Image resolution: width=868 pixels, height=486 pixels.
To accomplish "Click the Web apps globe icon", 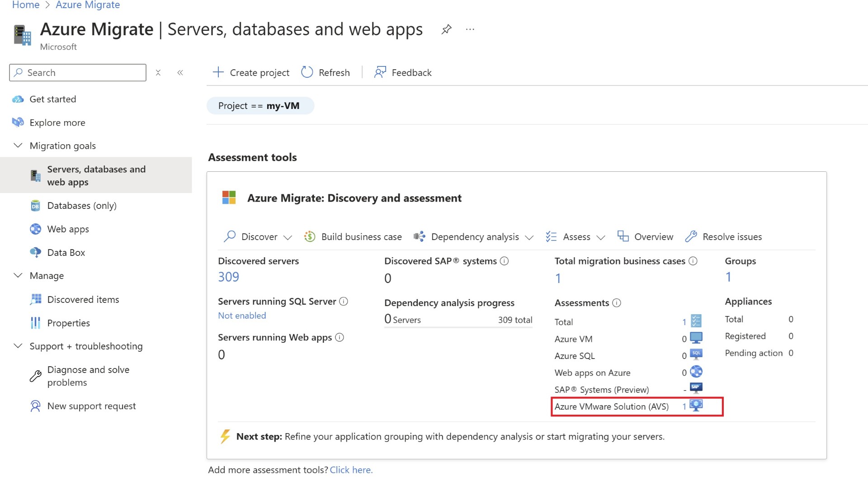I will point(36,229).
